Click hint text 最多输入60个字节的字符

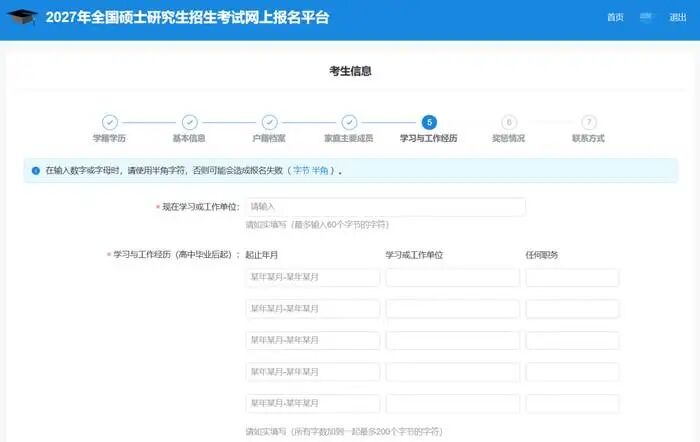pos(340,225)
